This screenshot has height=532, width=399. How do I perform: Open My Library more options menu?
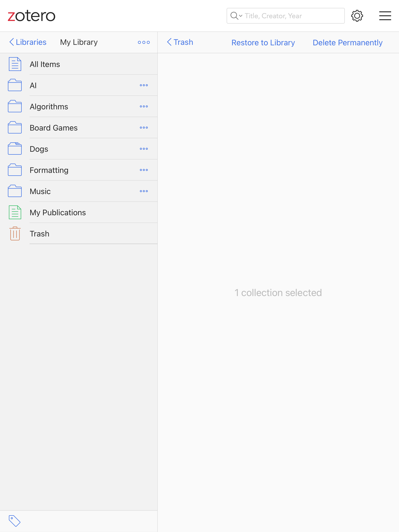point(144,42)
